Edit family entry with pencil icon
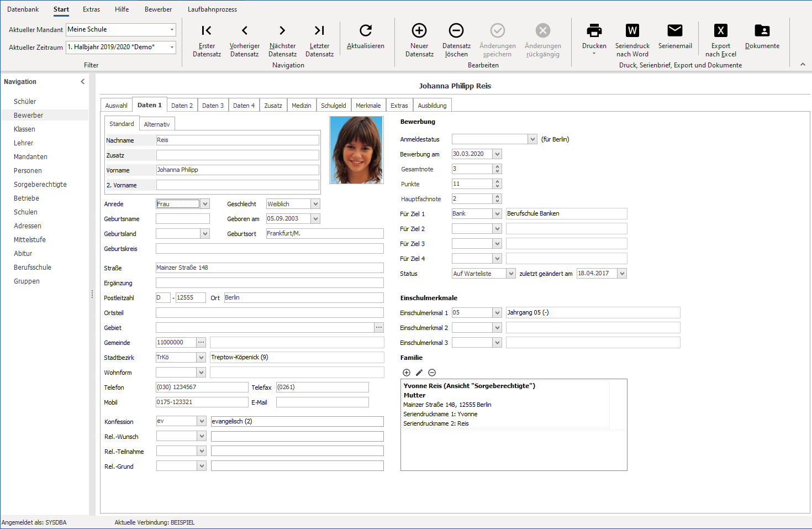812x529 pixels. (x=419, y=373)
